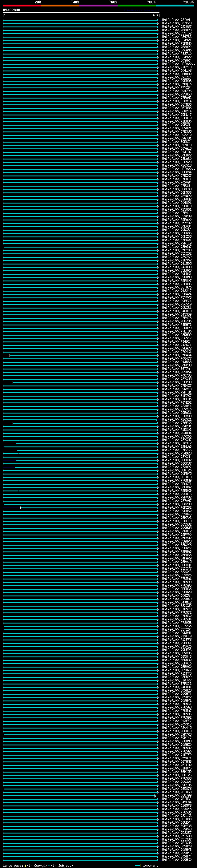This screenshot has height=868, width=197.
Task: Select the UniRef100_Q1DTF9 label
Action: coord(177,755)
